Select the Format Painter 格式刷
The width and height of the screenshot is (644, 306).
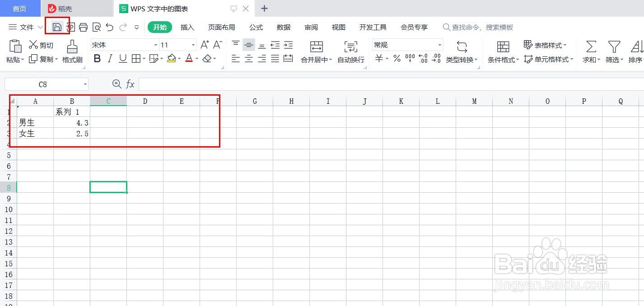72,51
